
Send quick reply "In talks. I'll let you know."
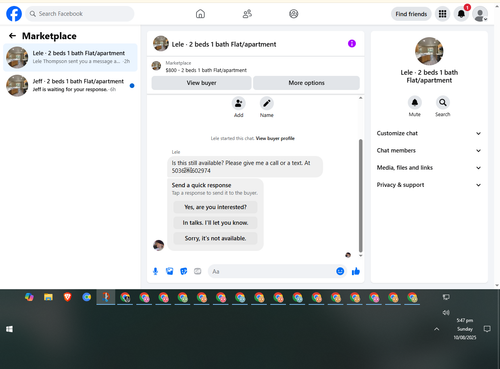pyautogui.click(x=215, y=223)
